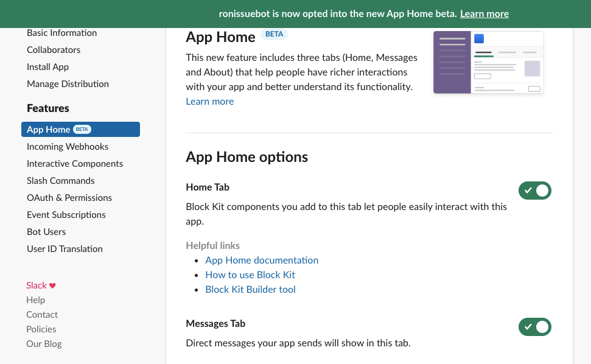Open the Policies page
Screen dimensions: 591x364
[41, 329]
